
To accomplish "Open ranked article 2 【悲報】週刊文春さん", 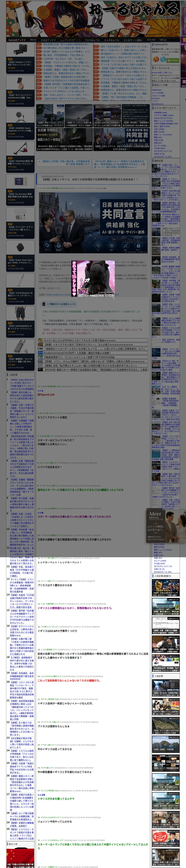I will [x=22, y=397].
